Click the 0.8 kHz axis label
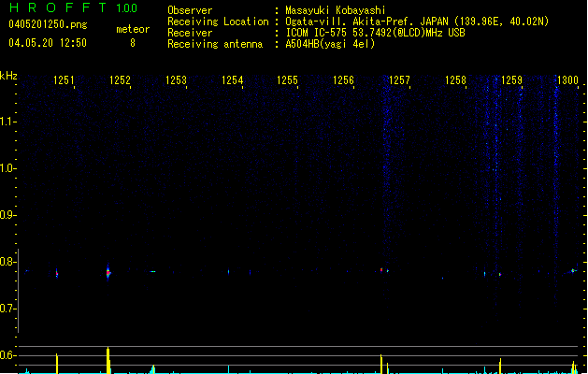The width and height of the screenshot is (588, 374). [7, 262]
